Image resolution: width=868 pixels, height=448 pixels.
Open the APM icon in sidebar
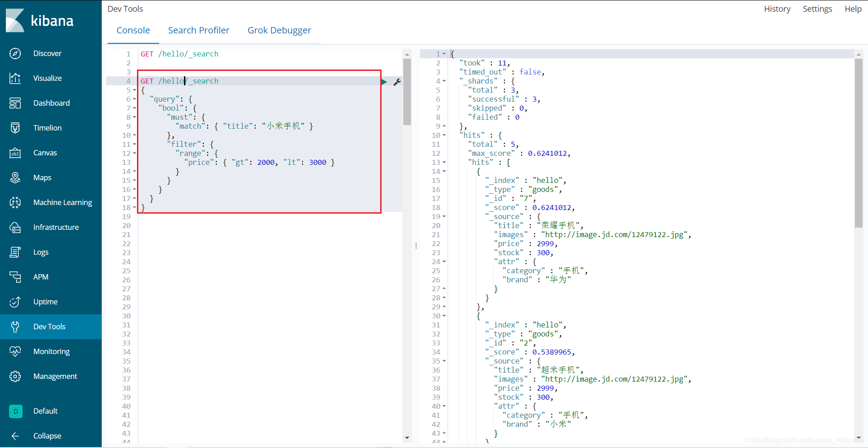click(x=15, y=277)
